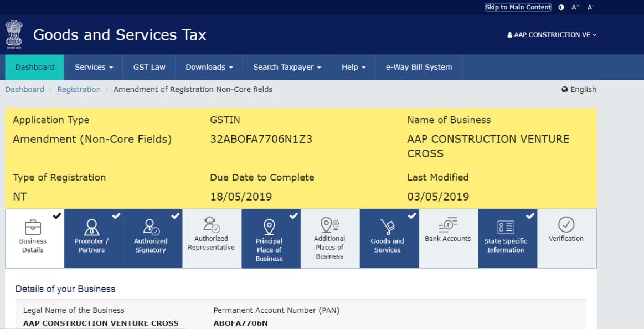Select Principal Place of Business pin icon
The height and width of the screenshot is (329, 644).
coord(269,227)
